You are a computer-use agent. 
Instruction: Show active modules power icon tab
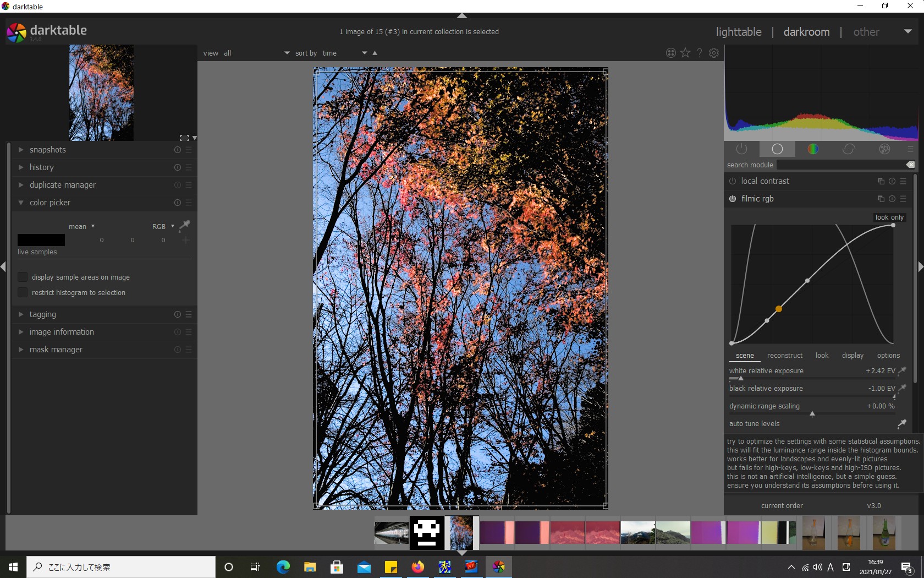pyautogui.click(x=741, y=149)
